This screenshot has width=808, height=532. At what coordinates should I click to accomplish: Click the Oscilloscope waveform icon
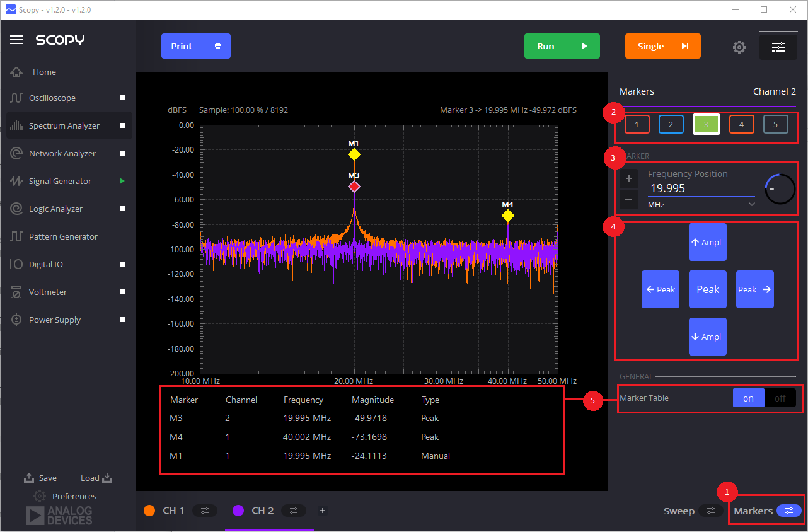click(x=16, y=98)
